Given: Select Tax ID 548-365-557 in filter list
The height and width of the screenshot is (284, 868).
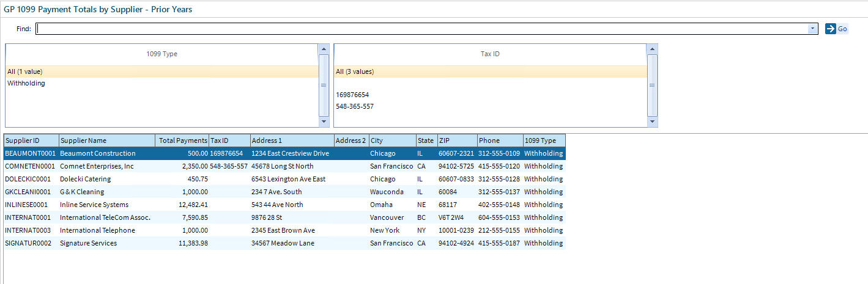Looking at the screenshot, I should [x=491, y=106].
